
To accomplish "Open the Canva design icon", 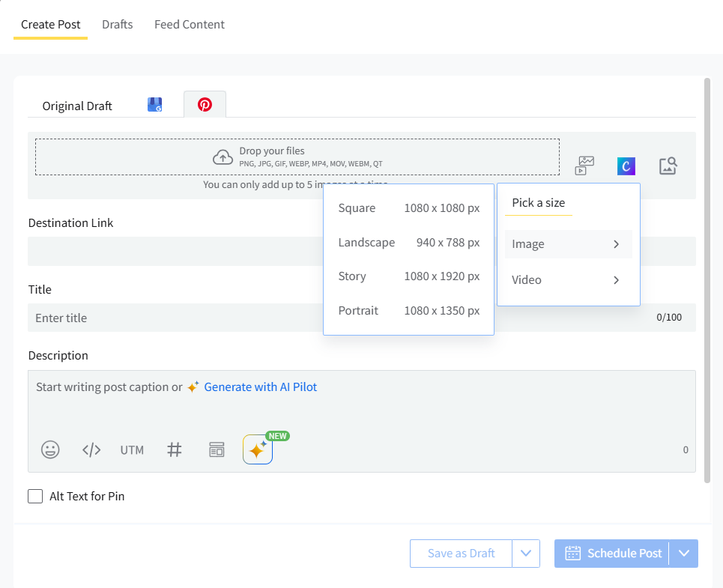I will click(626, 166).
